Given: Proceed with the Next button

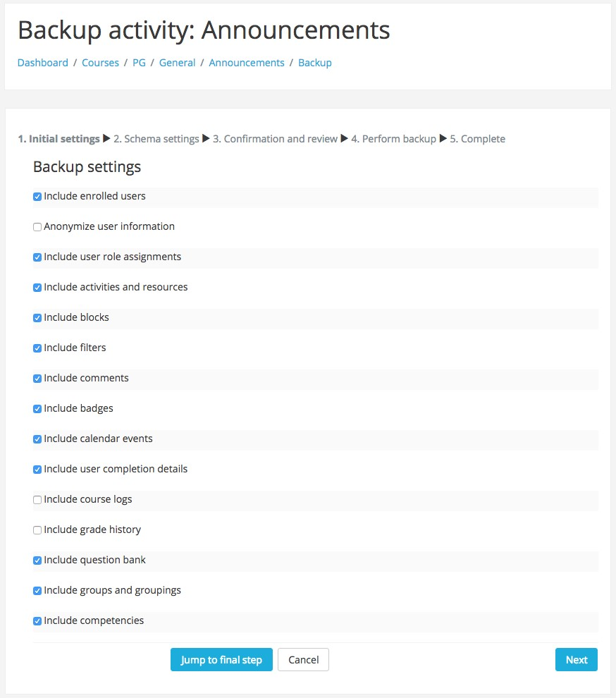Looking at the screenshot, I should coord(576,660).
